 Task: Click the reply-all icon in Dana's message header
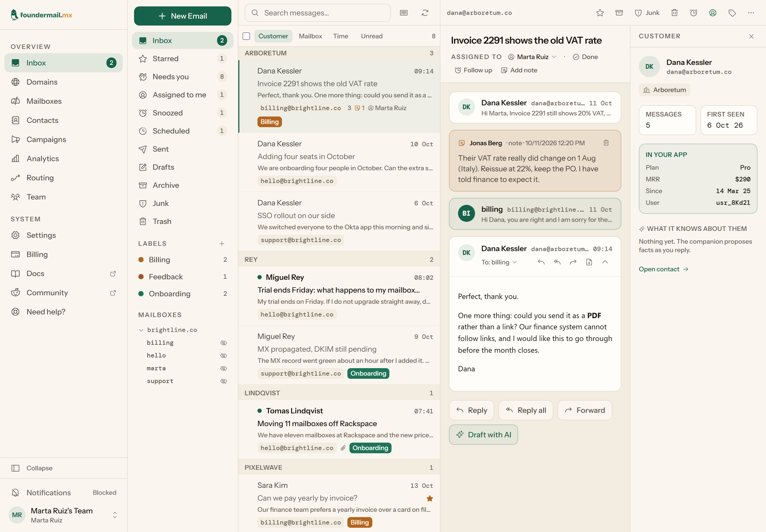557,262
